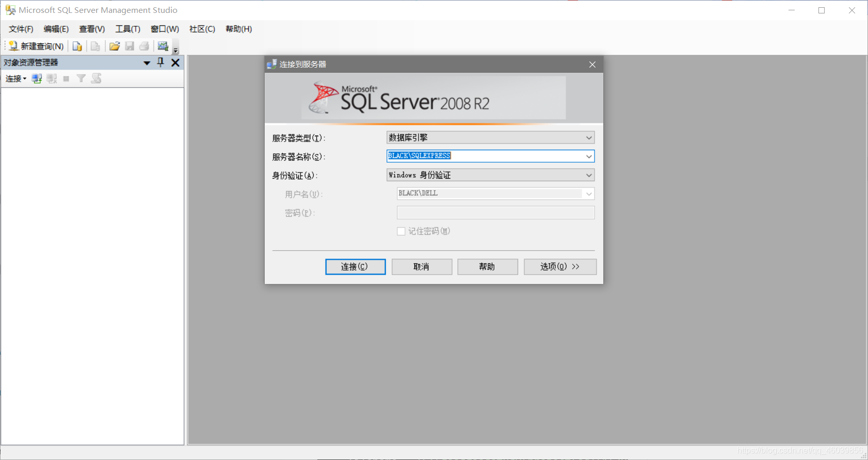Open the 工具(T) menu
The image size is (868, 460).
point(128,29)
